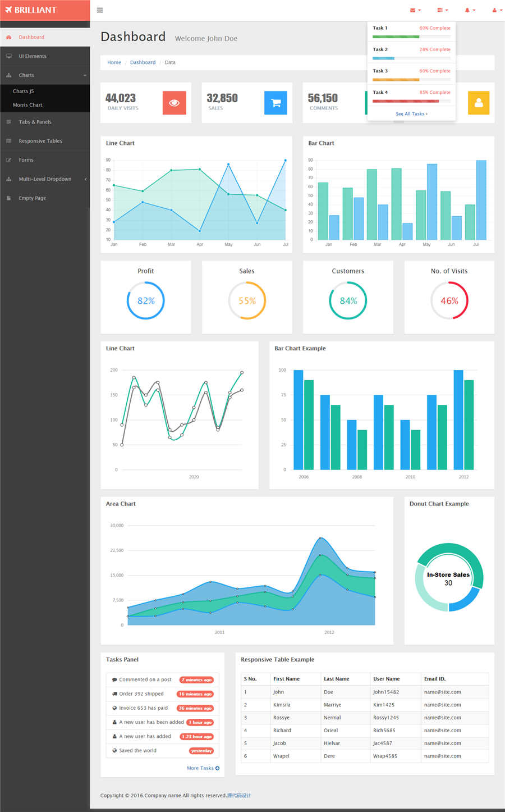Go to UI Elements in the sidebar
The height and width of the screenshot is (812, 505).
[33, 56]
